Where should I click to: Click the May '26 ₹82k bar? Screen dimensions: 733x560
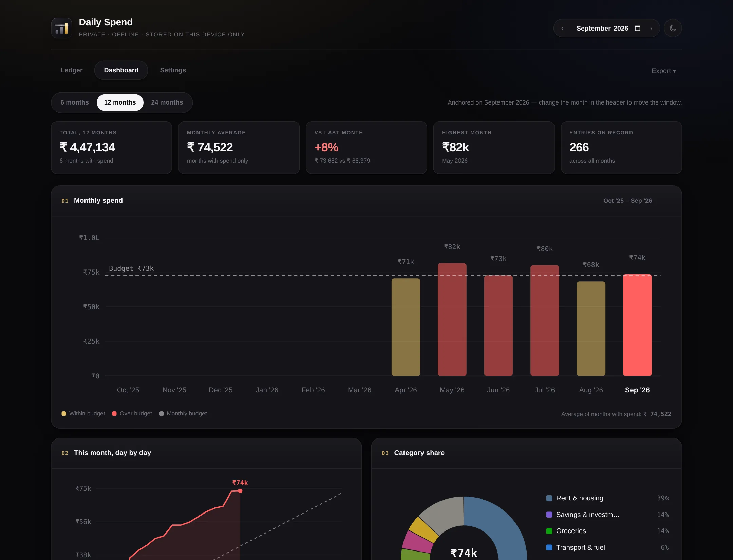tap(452, 319)
